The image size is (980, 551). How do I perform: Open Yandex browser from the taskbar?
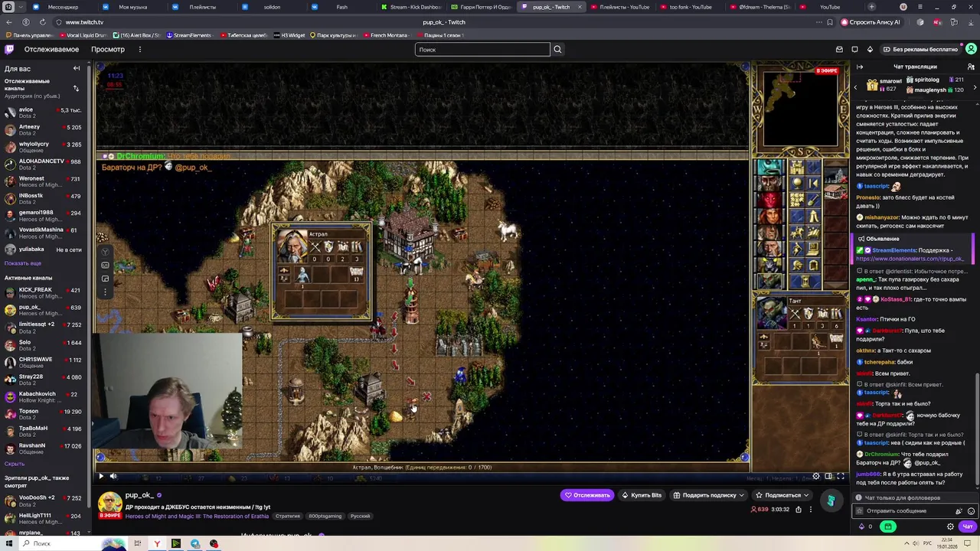pyautogui.click(x=157, y=543)
